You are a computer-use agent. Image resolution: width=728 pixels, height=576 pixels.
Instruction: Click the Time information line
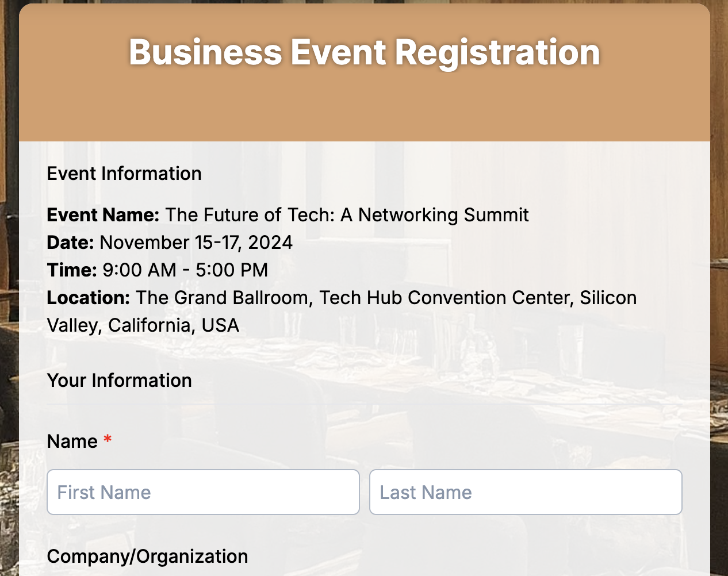click(x=157, y=270)
